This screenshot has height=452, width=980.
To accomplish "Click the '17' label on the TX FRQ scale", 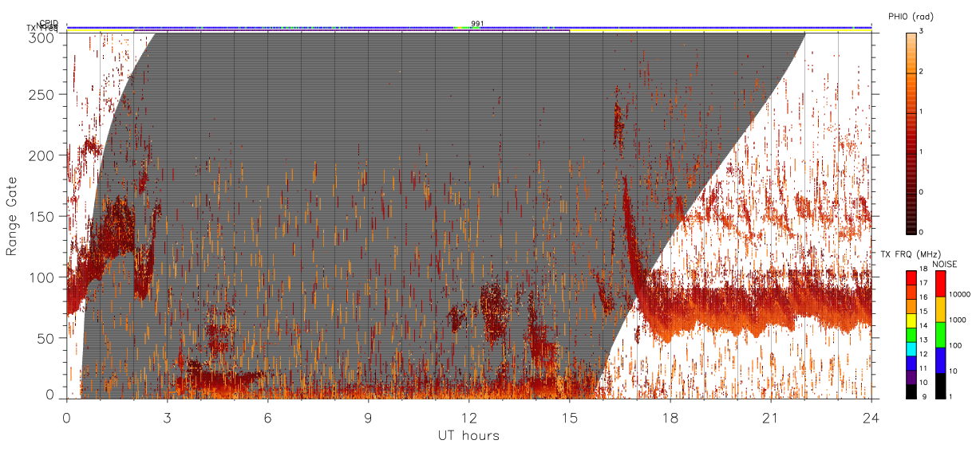I will pos(924,283).
